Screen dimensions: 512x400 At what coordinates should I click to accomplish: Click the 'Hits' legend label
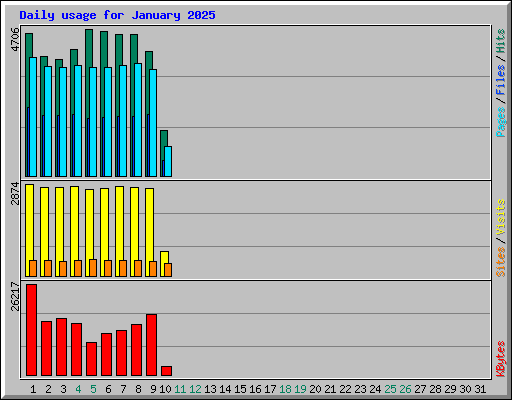coord(500,41)
